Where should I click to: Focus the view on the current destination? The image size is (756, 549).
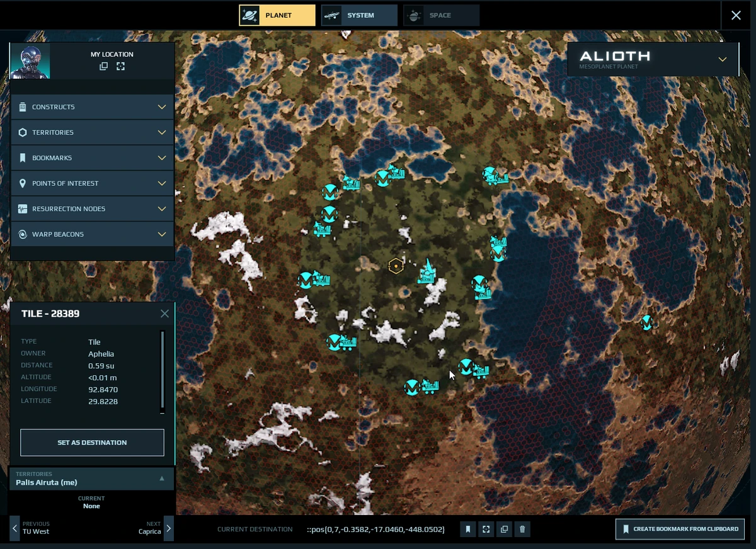coord(486,529)
